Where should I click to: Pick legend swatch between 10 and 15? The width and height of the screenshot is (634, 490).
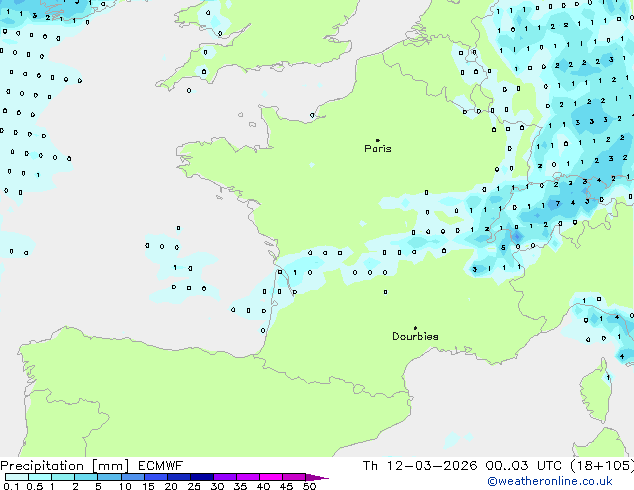coord(133,477)
